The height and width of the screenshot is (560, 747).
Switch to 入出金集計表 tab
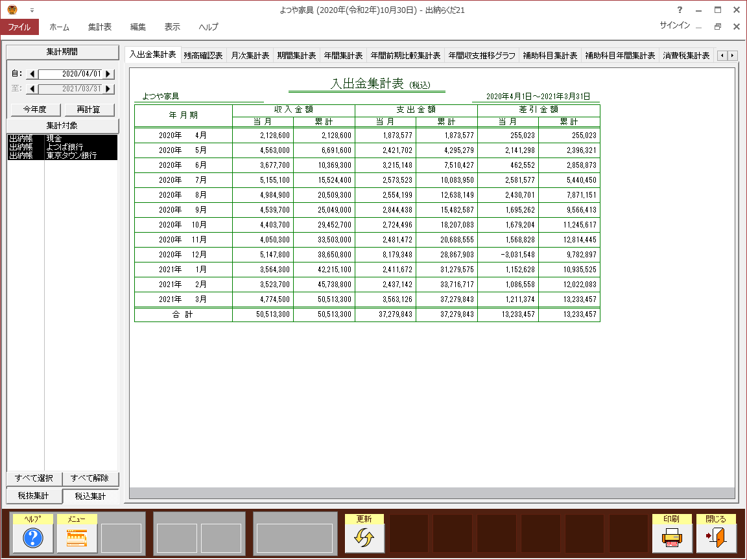coord(153,54)
